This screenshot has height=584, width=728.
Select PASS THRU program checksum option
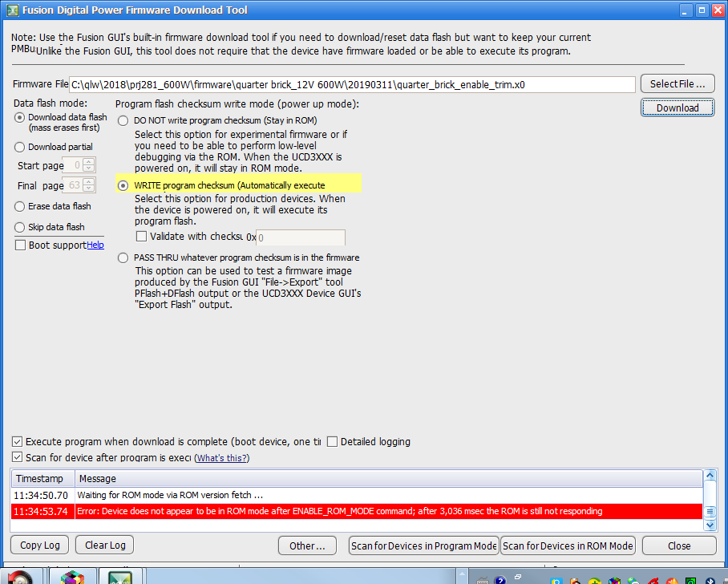pyautogui.click(x=123, y=258)
